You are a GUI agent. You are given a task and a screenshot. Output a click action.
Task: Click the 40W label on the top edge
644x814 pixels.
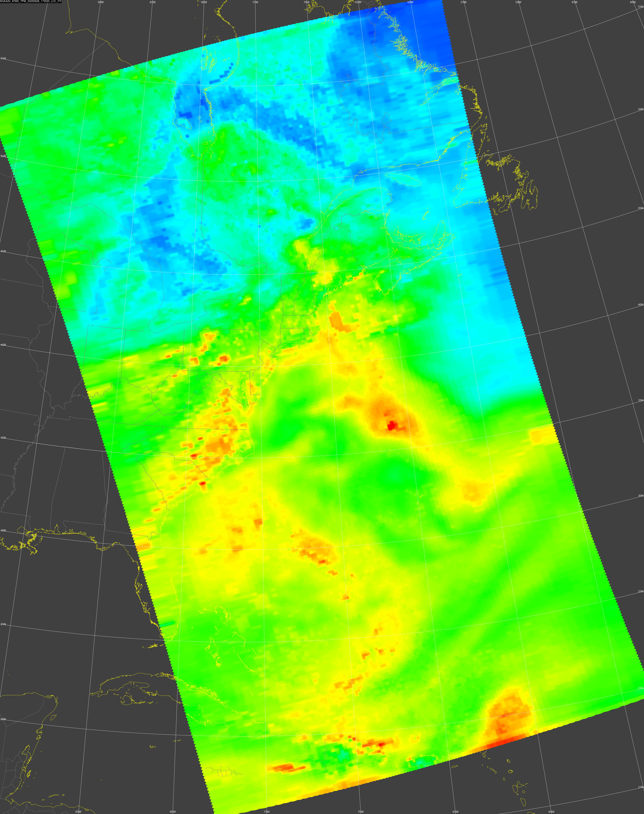(x=633, y=2)
